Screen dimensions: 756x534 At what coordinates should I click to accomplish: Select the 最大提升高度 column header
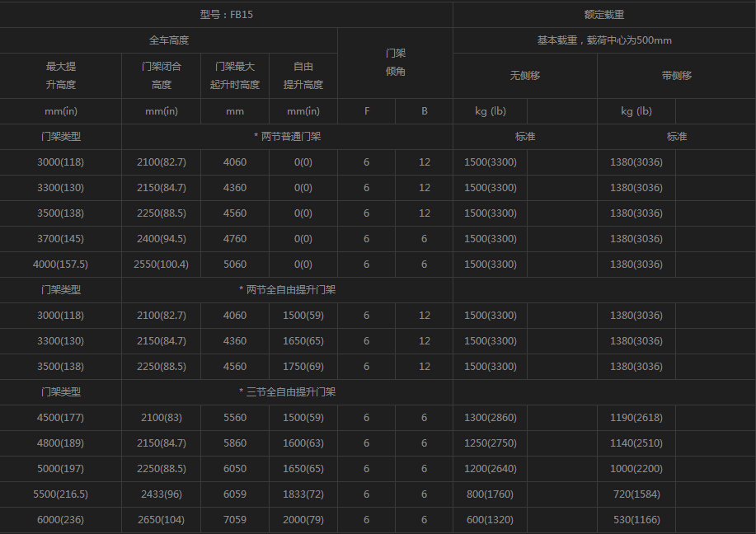pos(61,75)
